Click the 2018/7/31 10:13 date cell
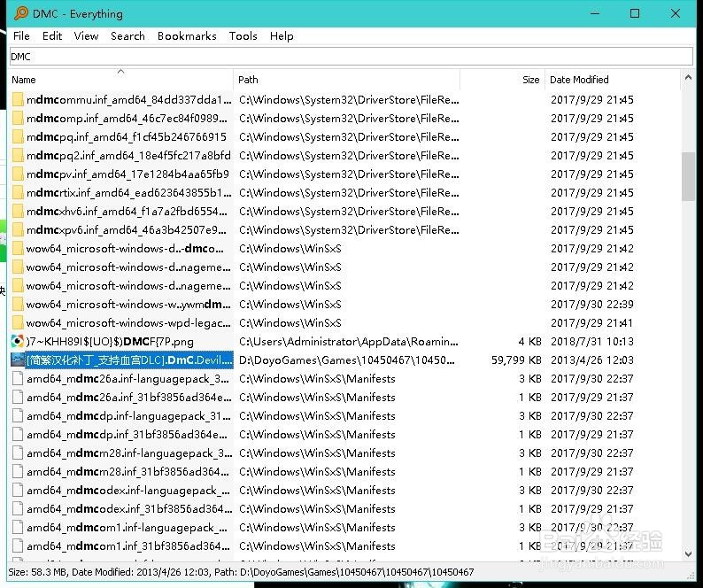Image resolution: width=703 pixels, height=588 pixels. tap(592, 341)
